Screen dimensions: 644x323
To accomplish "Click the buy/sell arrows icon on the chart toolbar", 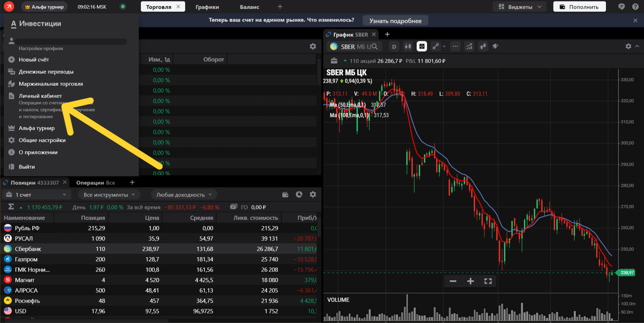I will tap(483, 46).
